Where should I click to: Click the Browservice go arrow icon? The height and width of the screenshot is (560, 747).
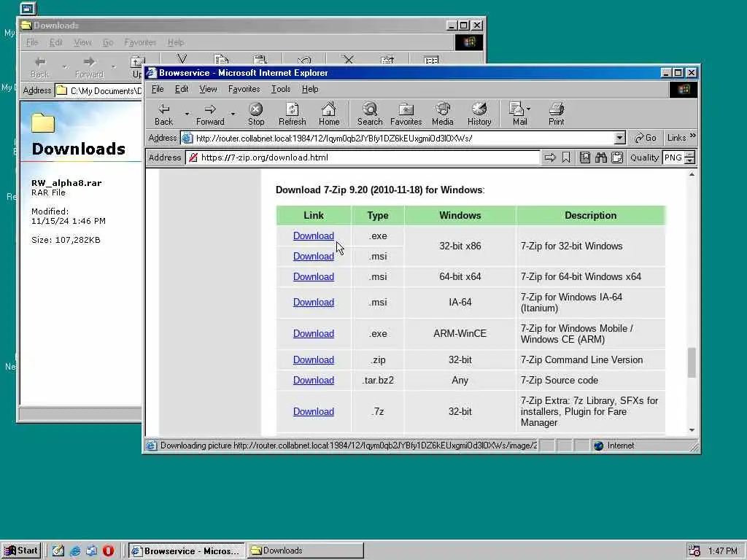[550, 157]
